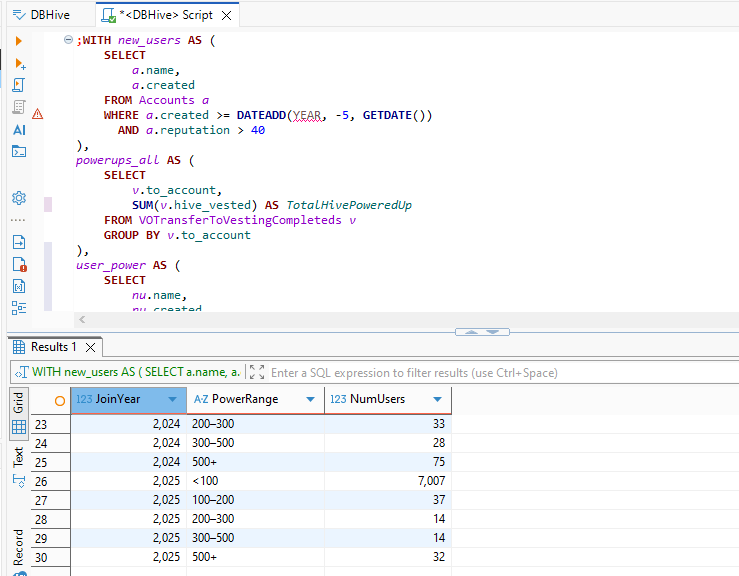Image resolution: width=739 pixels, height=576 pixels.
Task: Select row number 23 header
Action: 50,425
